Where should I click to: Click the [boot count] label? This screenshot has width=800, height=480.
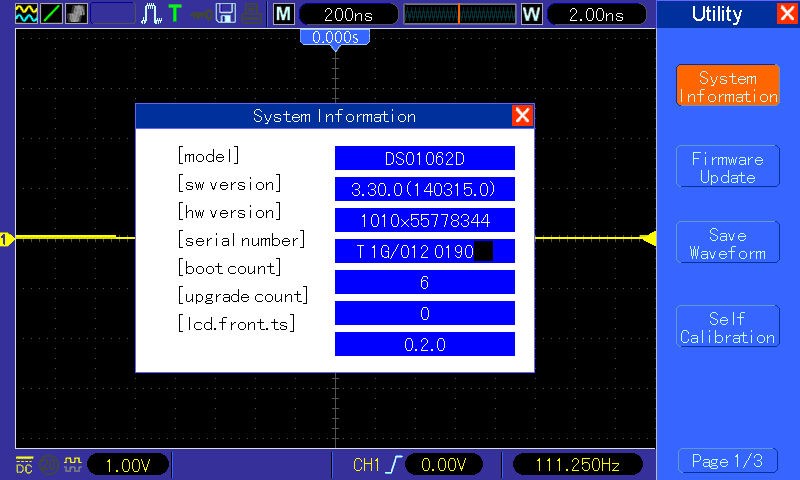coord(229,268)
